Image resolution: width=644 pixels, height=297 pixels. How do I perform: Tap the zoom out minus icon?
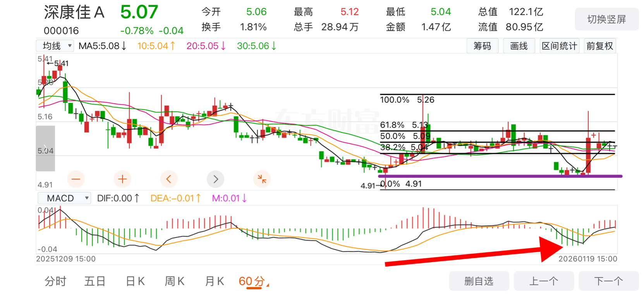coord(76,179)
